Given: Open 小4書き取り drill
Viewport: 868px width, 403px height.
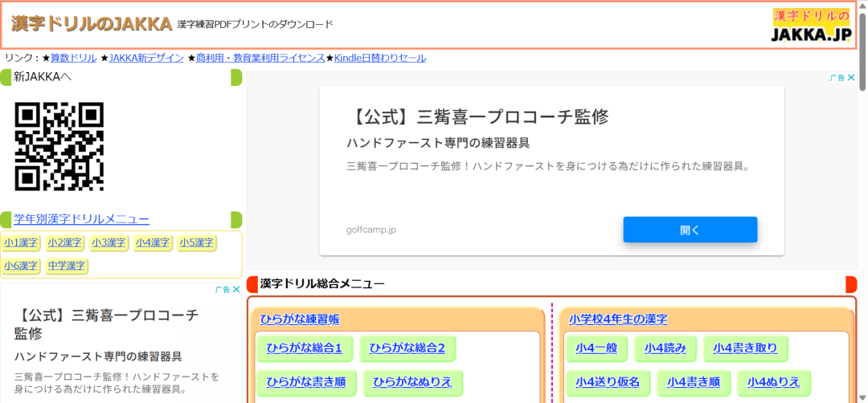Looking at the screenshot, I should point(745,348).
